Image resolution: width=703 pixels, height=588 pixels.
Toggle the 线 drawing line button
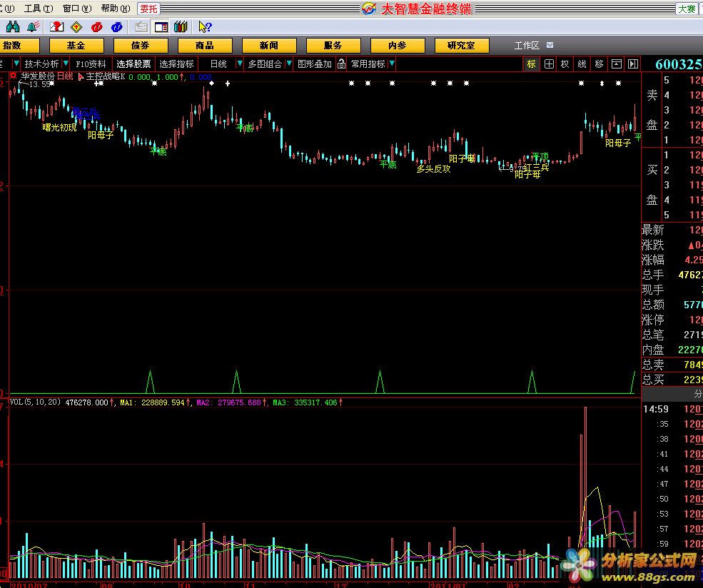582,64
